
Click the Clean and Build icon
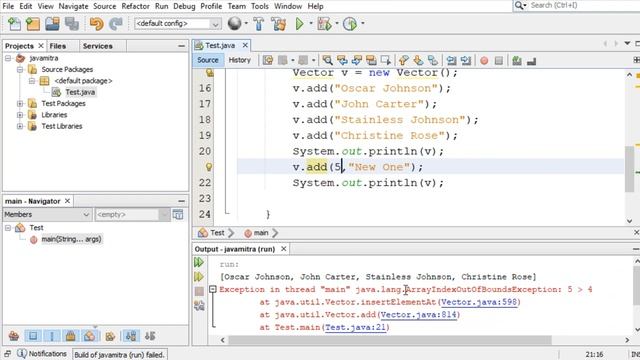(x=279, y=24)
